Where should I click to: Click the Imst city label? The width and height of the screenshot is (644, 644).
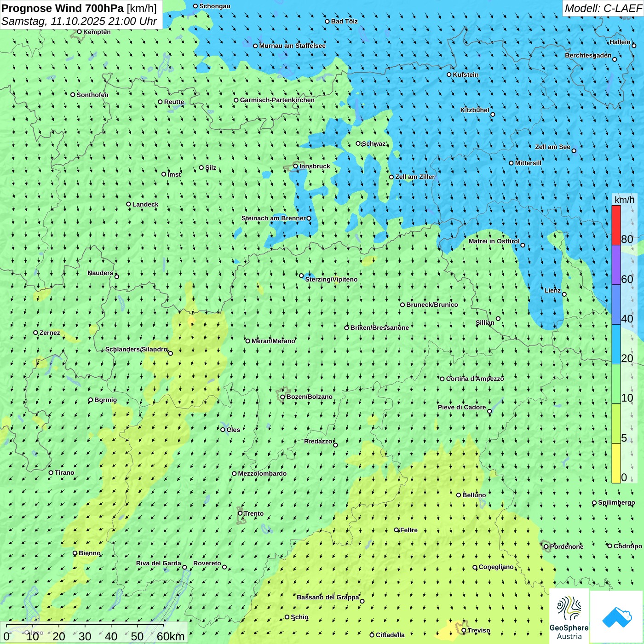(174, 174)
